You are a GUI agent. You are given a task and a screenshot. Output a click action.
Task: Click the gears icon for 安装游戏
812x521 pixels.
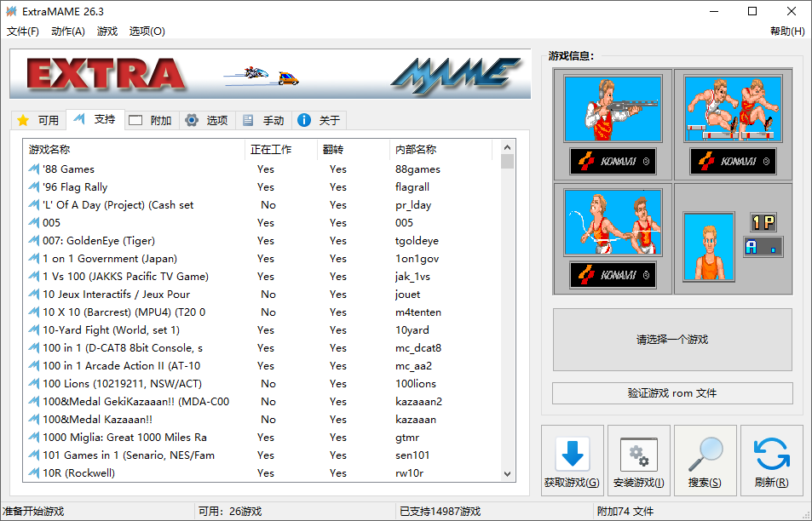click(x=638, y=452)
